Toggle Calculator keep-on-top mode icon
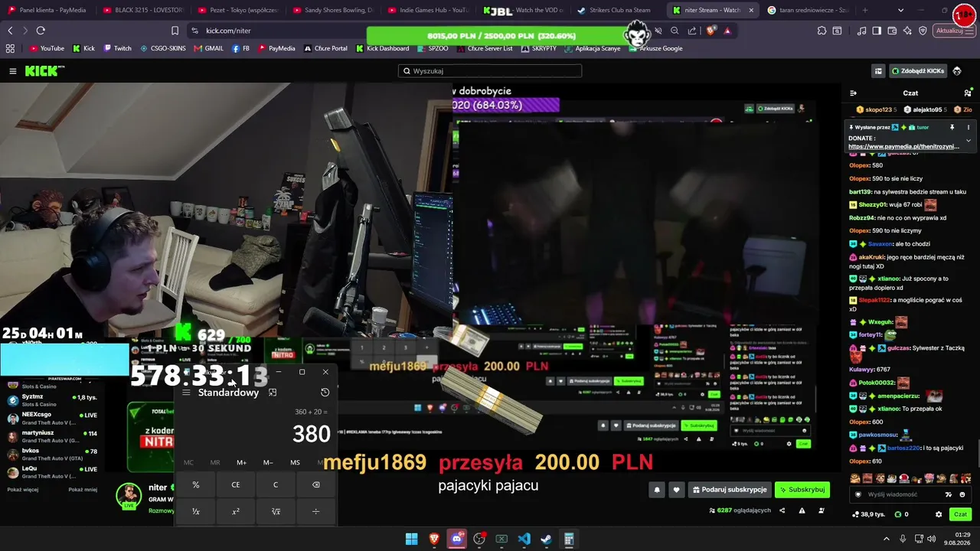The width and height of the screenshot is (980, 551). 273,393
